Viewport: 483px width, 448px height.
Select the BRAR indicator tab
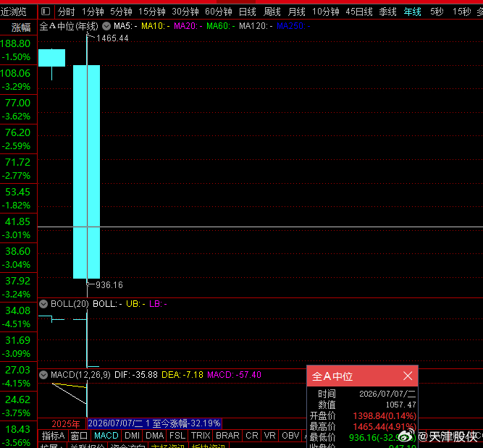(x=227, y=436)
